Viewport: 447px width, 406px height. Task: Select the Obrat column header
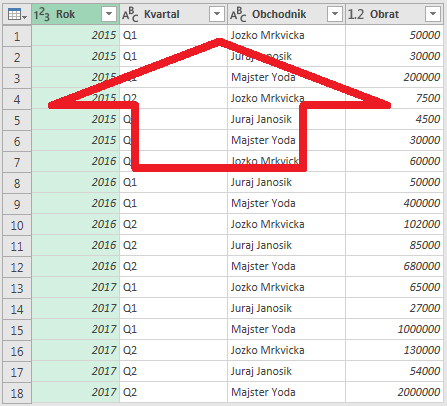click(x=394, y=14)
